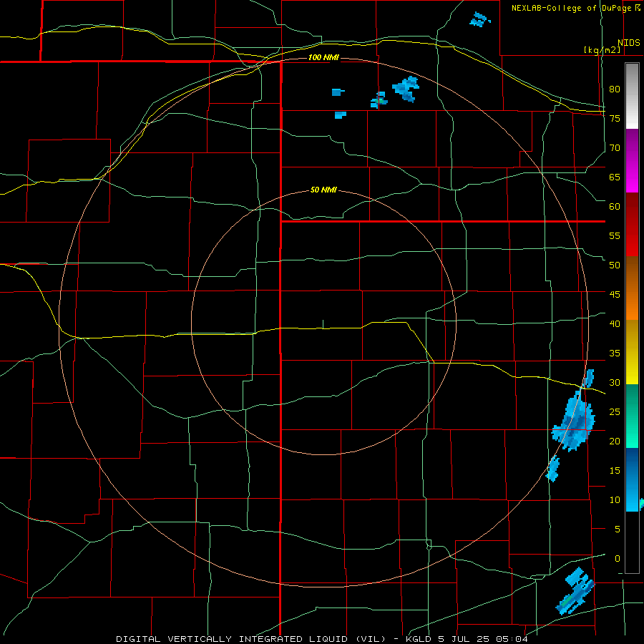Click the small echo containing a green pixel
This screenshot has height=644, width=644.
tap(379, 100)
